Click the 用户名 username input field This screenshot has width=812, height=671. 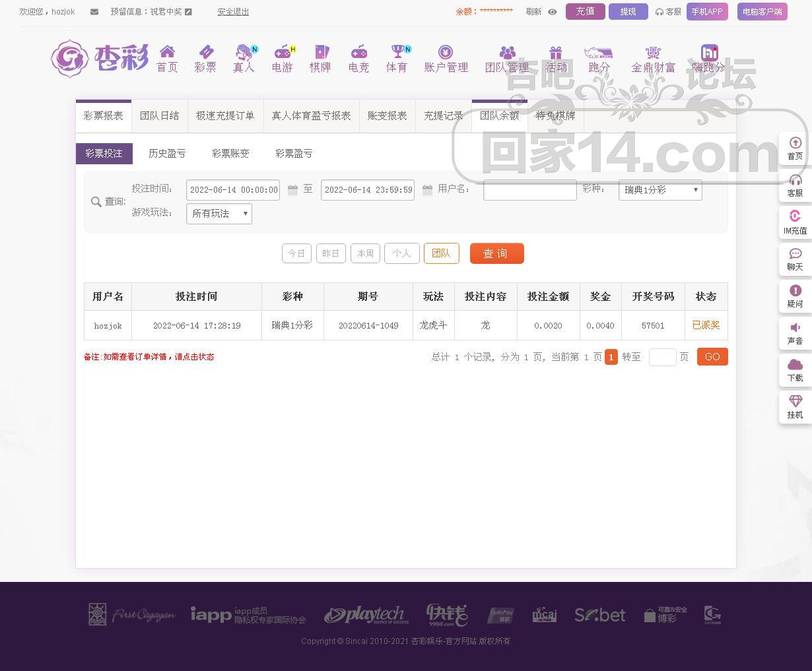click(x=529, y=190)
